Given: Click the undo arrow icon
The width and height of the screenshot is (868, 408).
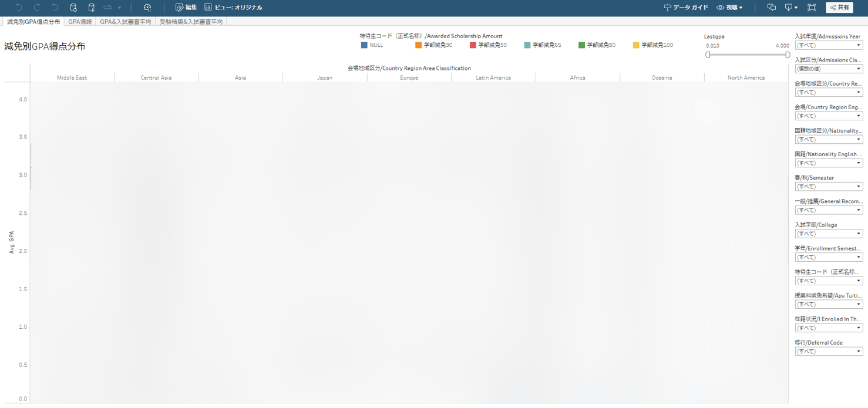Looking at the screenshot, I should 19,8.
